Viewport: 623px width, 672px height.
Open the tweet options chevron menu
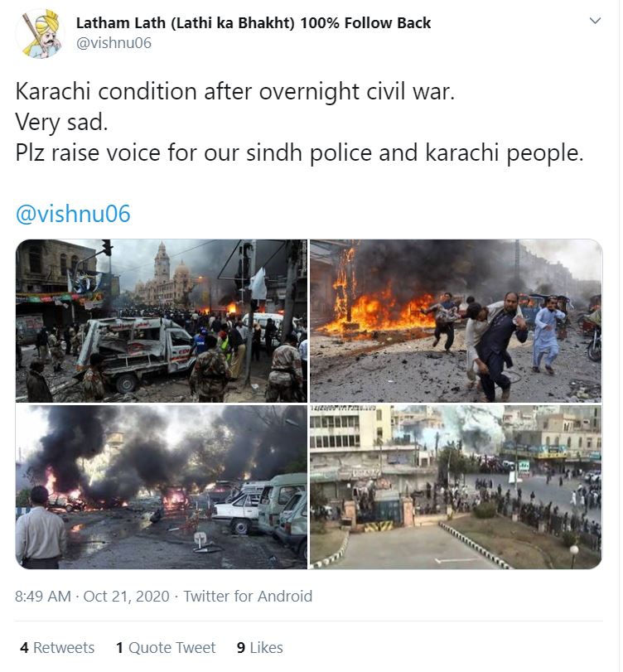pyautogui.click(x=595, y=21)
